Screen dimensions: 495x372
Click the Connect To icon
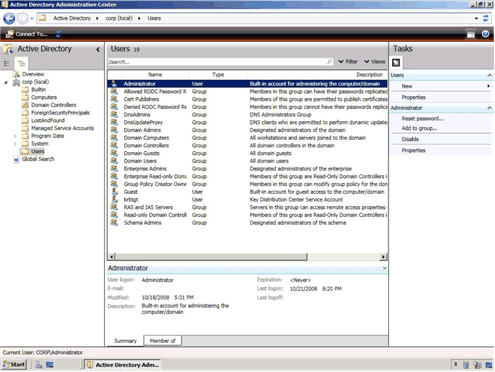point(10,34)
